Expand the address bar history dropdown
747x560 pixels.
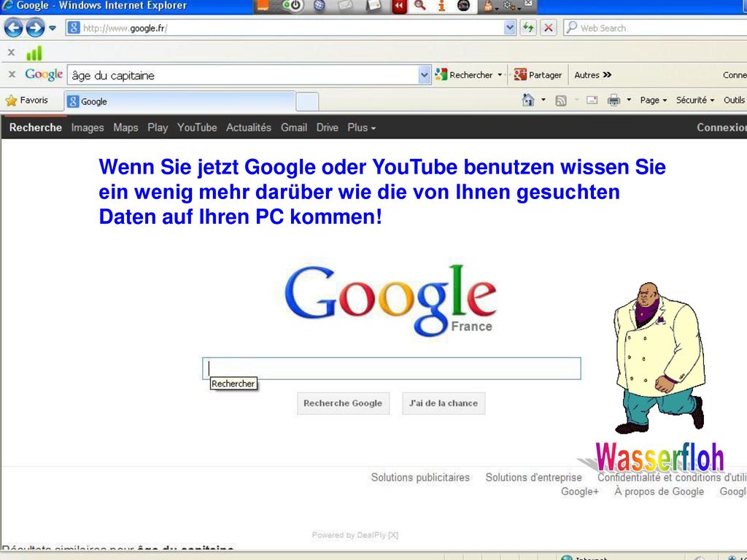point(510,28)
